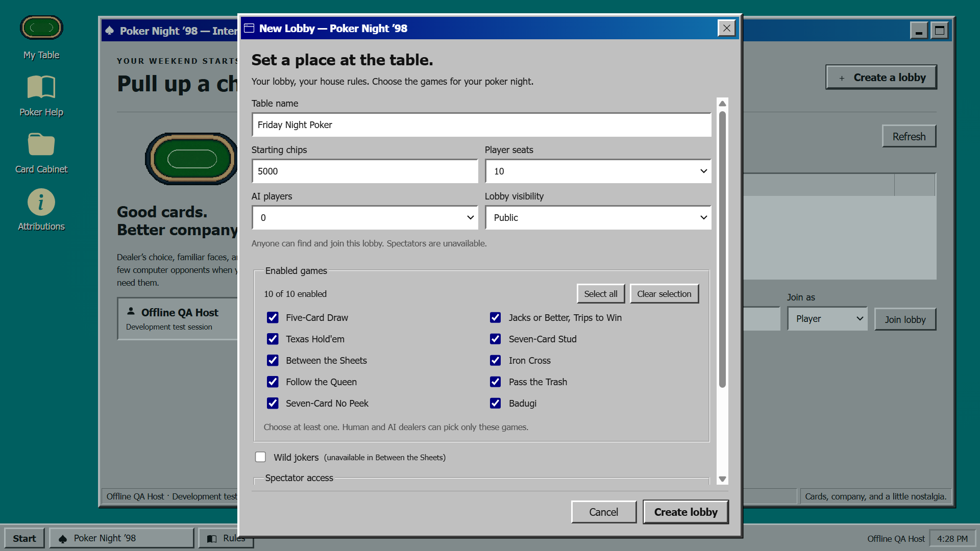980x551 pixels.
Task: Uncheck Jacks or Better, Trips to Win
Action: click(x=495, y=317)
